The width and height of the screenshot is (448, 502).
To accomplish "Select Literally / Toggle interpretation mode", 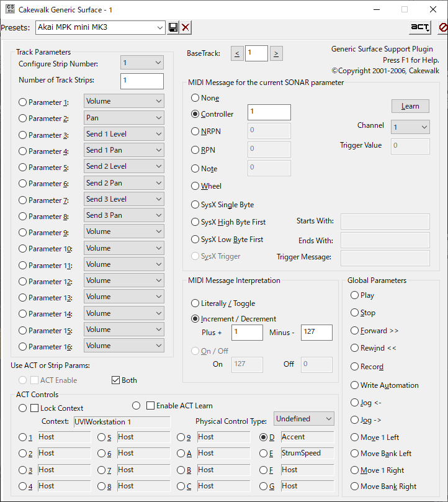I will point(195,303).
